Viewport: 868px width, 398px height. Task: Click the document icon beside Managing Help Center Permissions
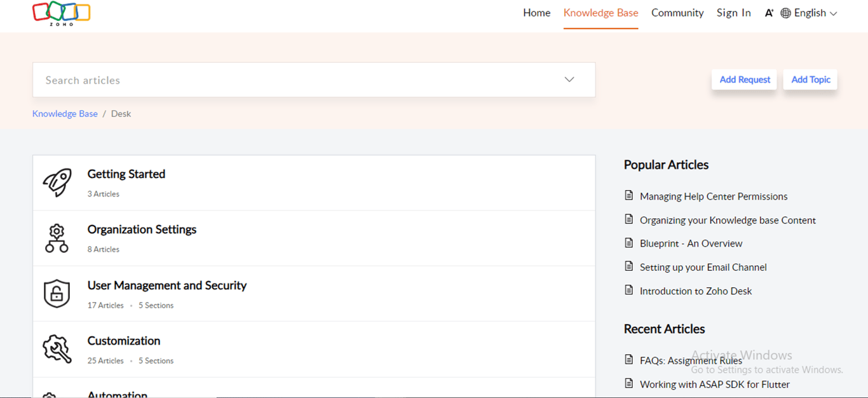628,196
